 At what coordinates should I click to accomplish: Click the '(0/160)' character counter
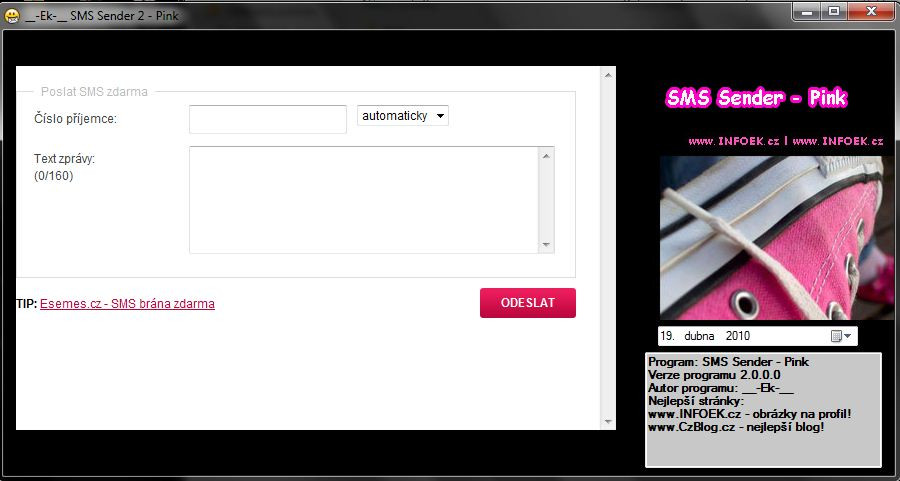[x=54, y=176]
